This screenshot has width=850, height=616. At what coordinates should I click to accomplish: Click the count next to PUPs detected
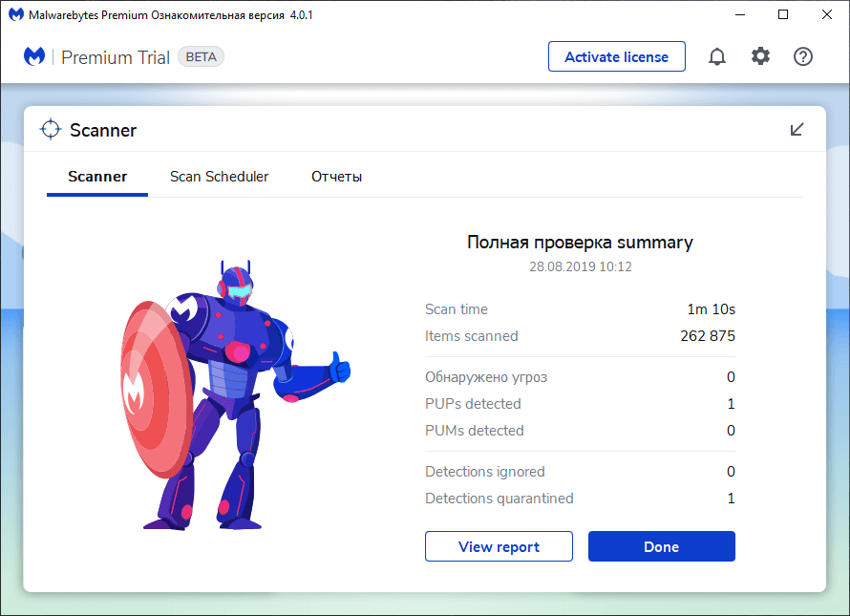[x=731, y=403]
